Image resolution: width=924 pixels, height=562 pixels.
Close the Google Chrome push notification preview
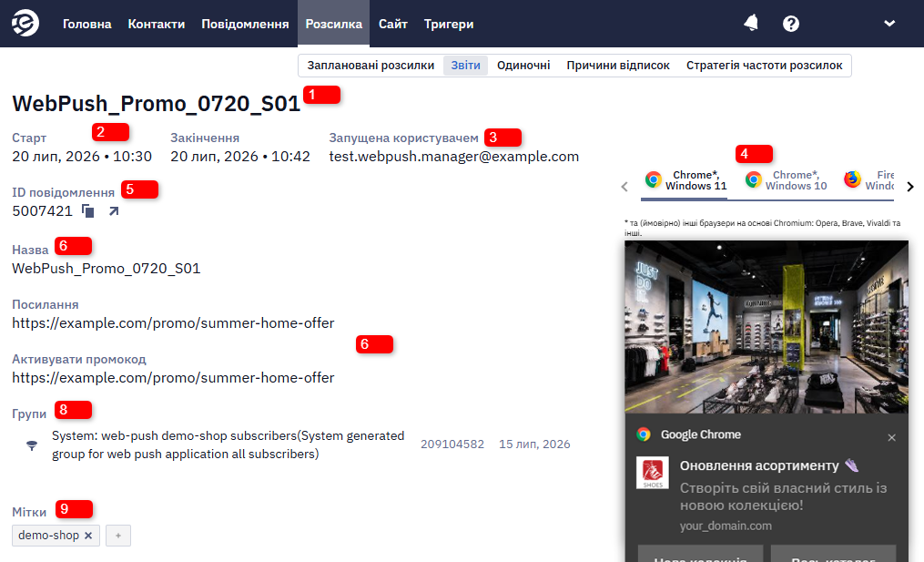pyautogui.click(x=891, y=437)
